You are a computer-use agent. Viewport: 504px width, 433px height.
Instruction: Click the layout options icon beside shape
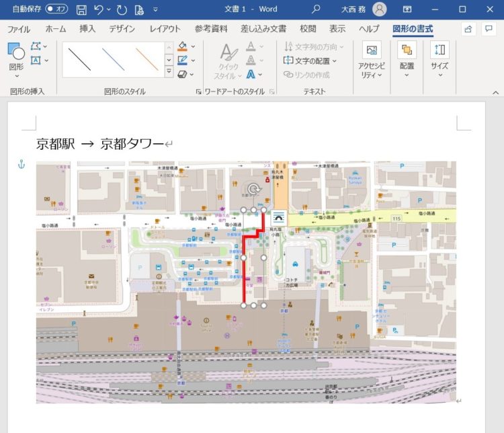click(279, 217)
